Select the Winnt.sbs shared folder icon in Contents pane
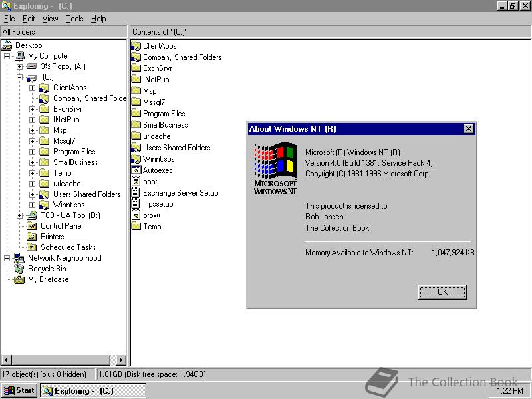The width and height of the screenshot is (532, 399). pyautogui.click(x=136, y=159)
